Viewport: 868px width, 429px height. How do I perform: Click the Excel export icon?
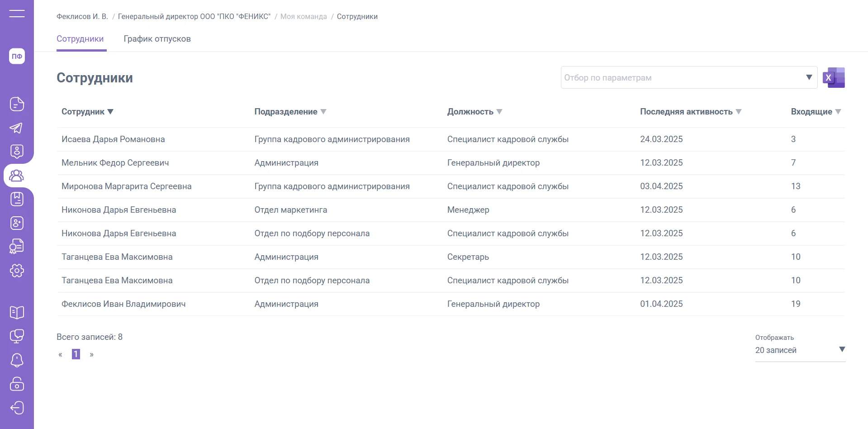[x=834, y=78]
